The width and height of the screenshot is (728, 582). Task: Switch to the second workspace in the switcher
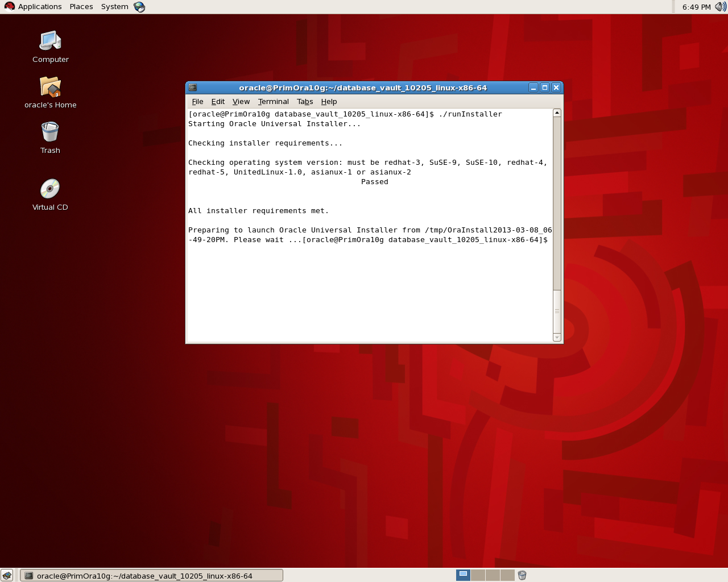click(478, 575)
